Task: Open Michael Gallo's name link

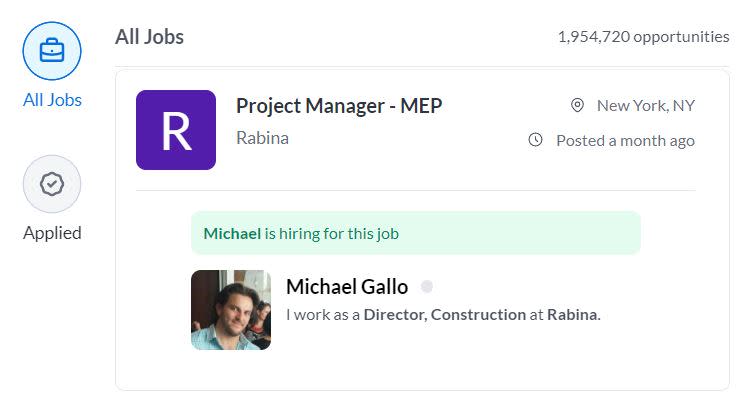Action: 347,287
